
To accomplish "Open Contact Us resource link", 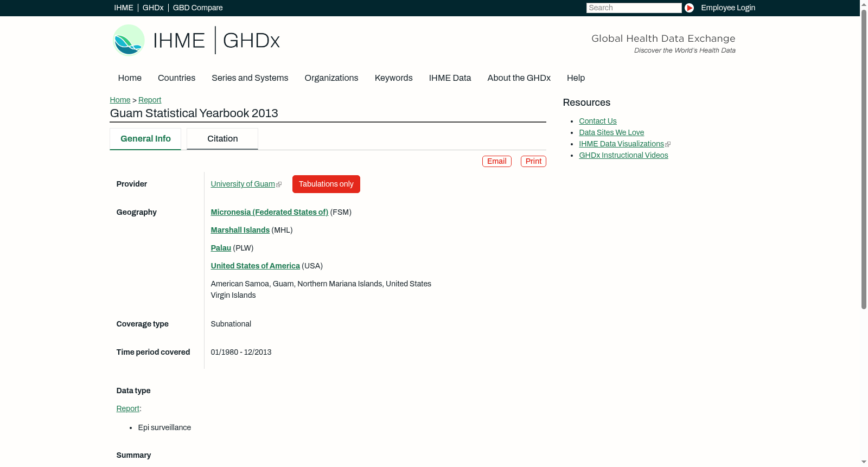I will point(598,121).
